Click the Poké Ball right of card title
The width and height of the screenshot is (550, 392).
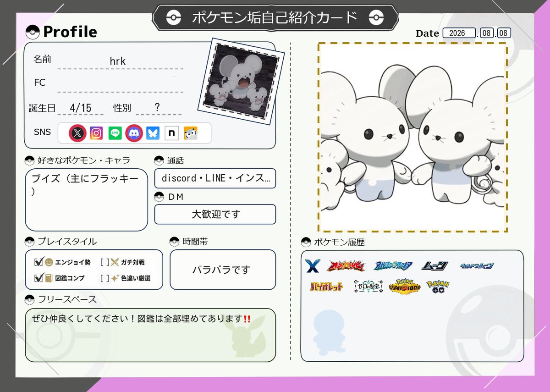[x=376, y=18]
